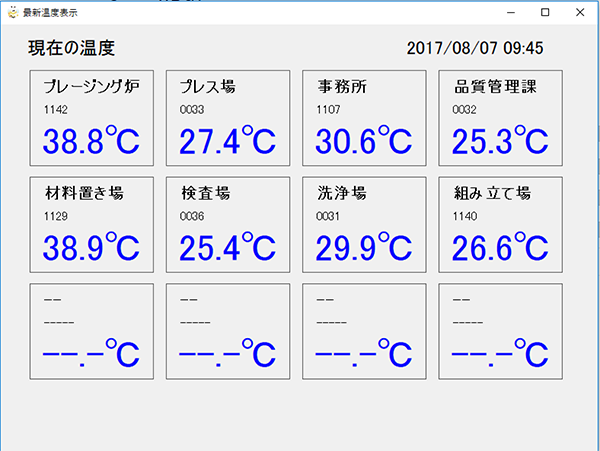
Task: Select the ブレージング炉 temperature panel
Action: click(92, 118)
